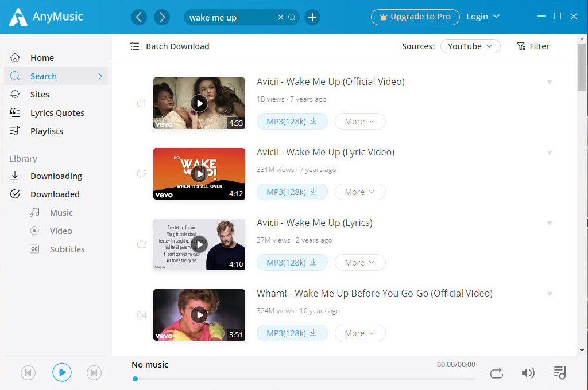Viewport: 588px width, 390px height.
Task: Open the Downloading library section
Action: click(x=56, y=175)
